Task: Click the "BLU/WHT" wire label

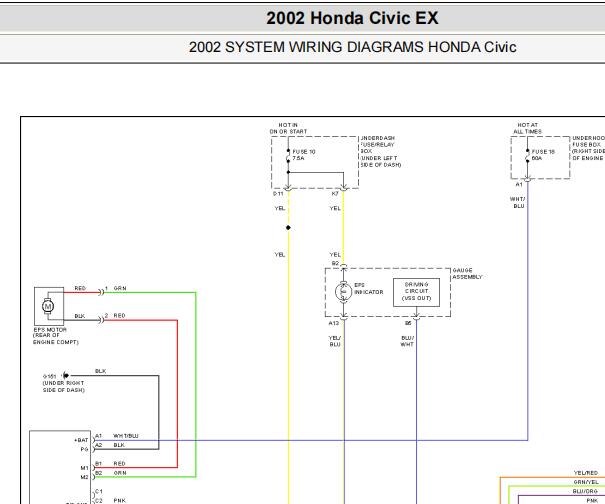Action: pos(407,341)
